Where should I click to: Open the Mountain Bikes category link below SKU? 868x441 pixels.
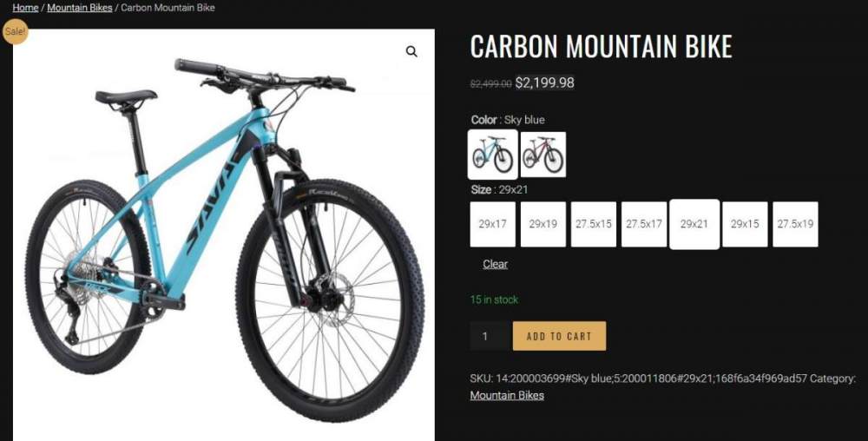[x=507, y=395]
